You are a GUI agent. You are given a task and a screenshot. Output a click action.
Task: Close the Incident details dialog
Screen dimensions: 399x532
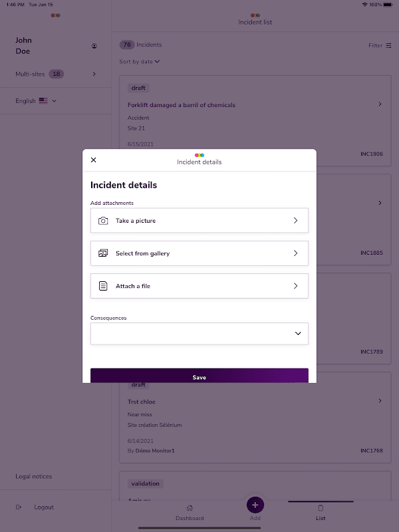click(x=94, y=160)
